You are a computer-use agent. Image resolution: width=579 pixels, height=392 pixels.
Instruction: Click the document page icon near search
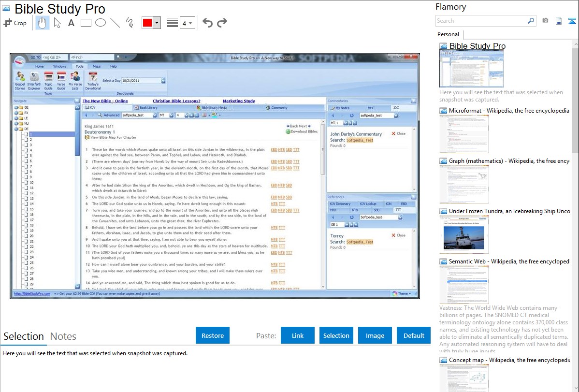click(559, 21)
